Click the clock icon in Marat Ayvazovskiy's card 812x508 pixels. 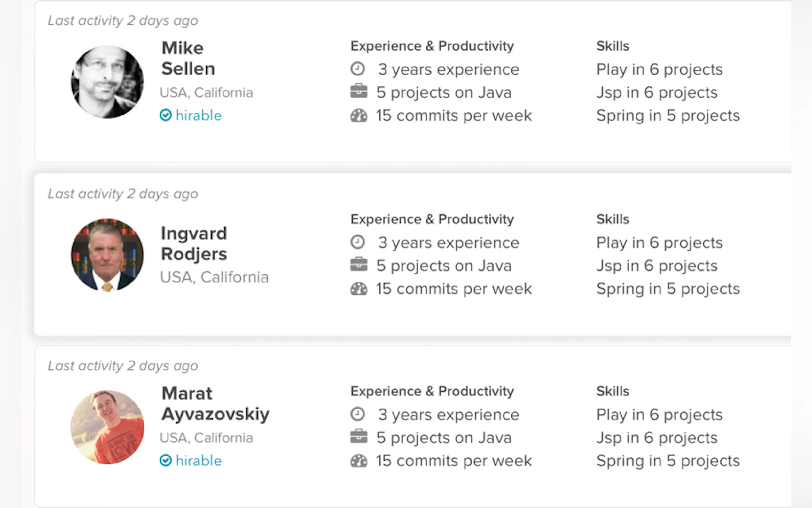(x=357, y=414)
